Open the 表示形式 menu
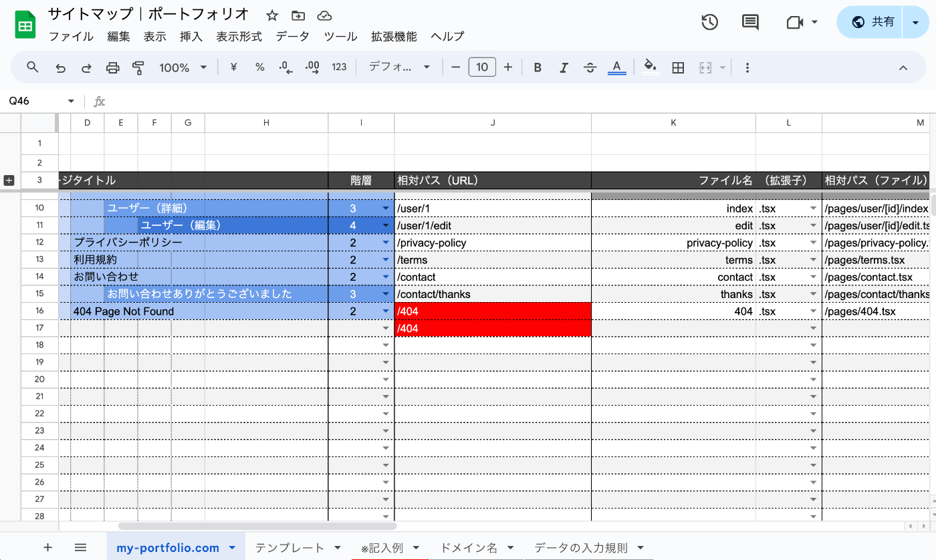 click(239, 37)
